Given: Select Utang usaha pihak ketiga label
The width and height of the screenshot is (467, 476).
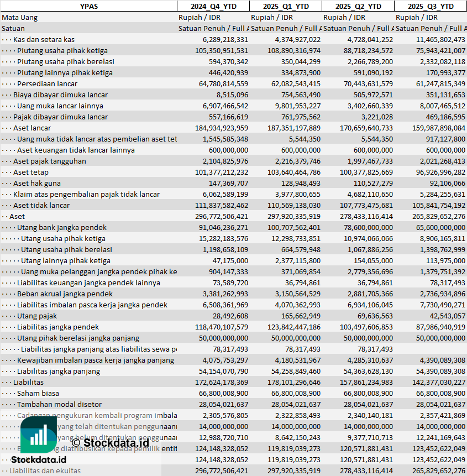Looking at the screenshot, I should coord(63,239).
